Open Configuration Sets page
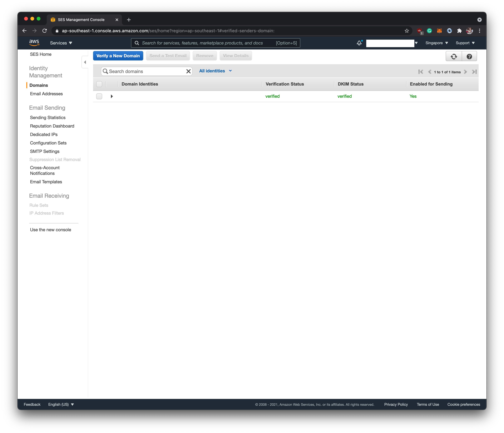504x433 pixels. point(48,143)
